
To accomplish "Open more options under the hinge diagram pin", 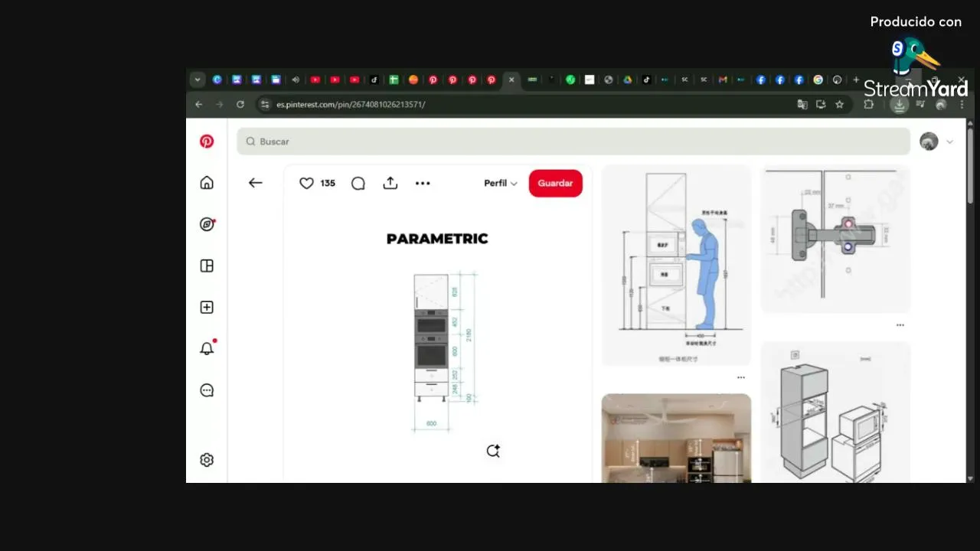I will click(x=900, y=324).
